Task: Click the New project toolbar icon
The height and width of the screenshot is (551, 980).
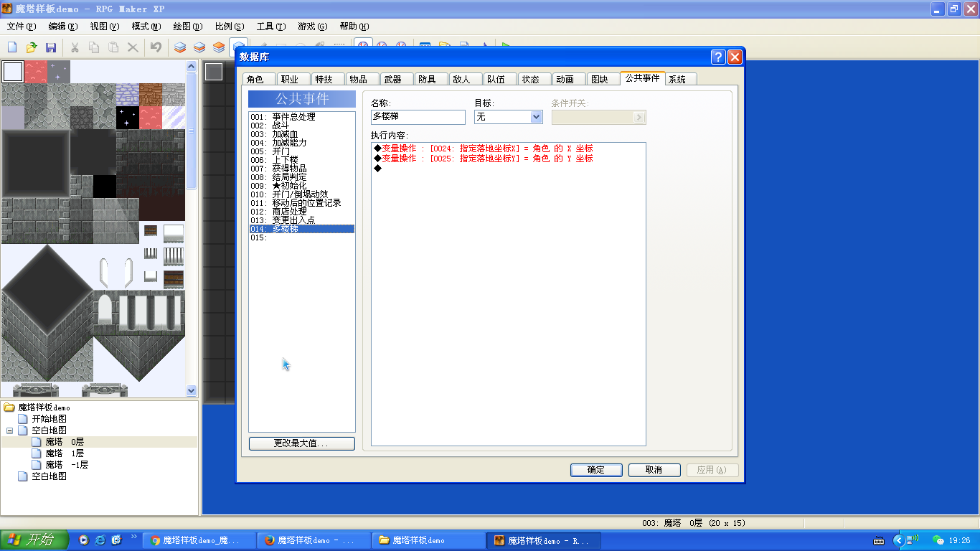Action: 12,47
